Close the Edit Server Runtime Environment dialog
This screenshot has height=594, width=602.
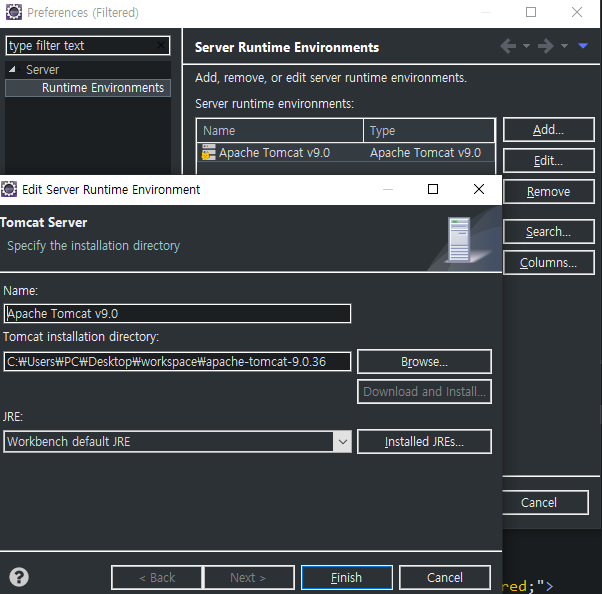pos(479,189)
